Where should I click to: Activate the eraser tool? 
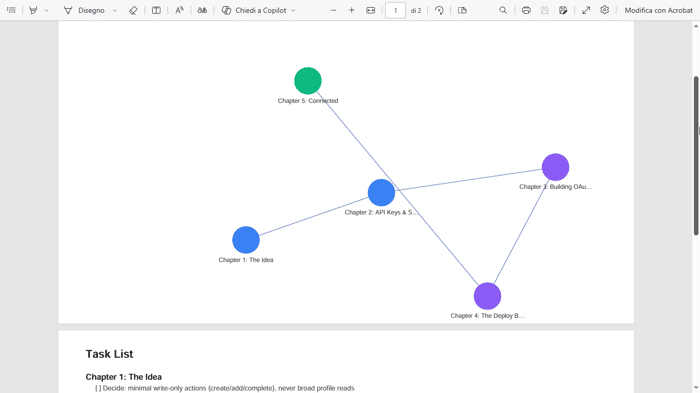[x=133, y=10]
